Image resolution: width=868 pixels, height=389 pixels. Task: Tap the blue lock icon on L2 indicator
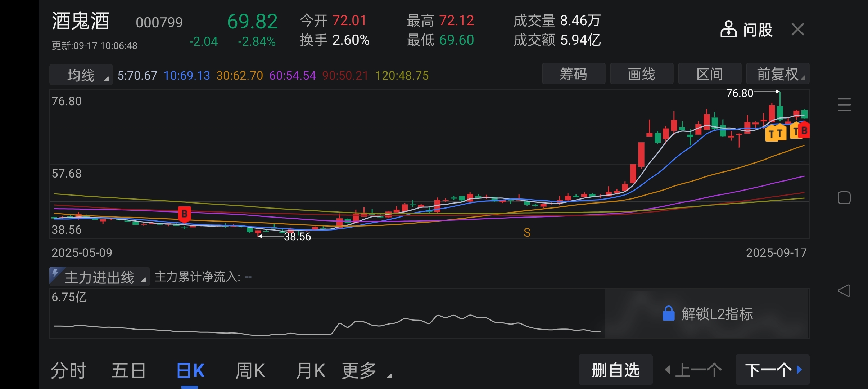click(668, 313)
